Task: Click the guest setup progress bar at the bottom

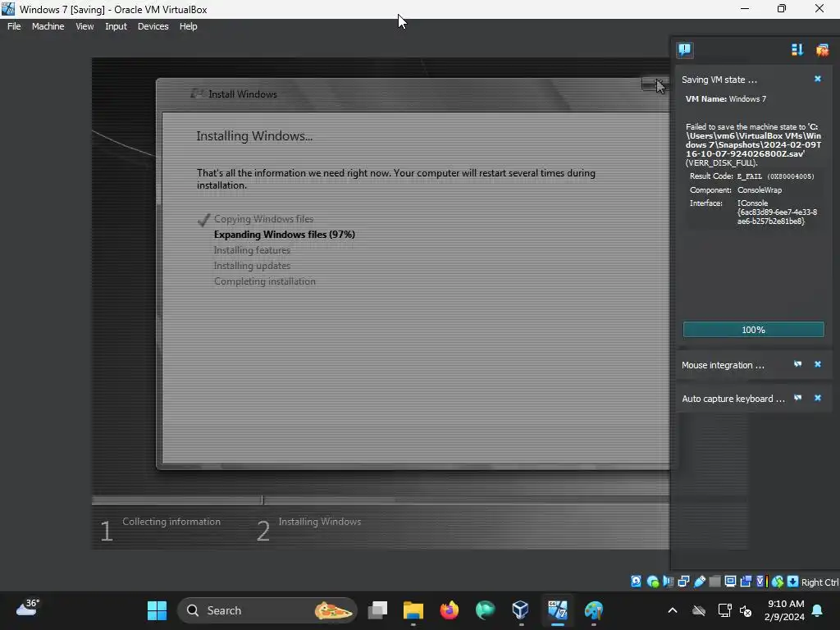Action: [x=381, y=500]
